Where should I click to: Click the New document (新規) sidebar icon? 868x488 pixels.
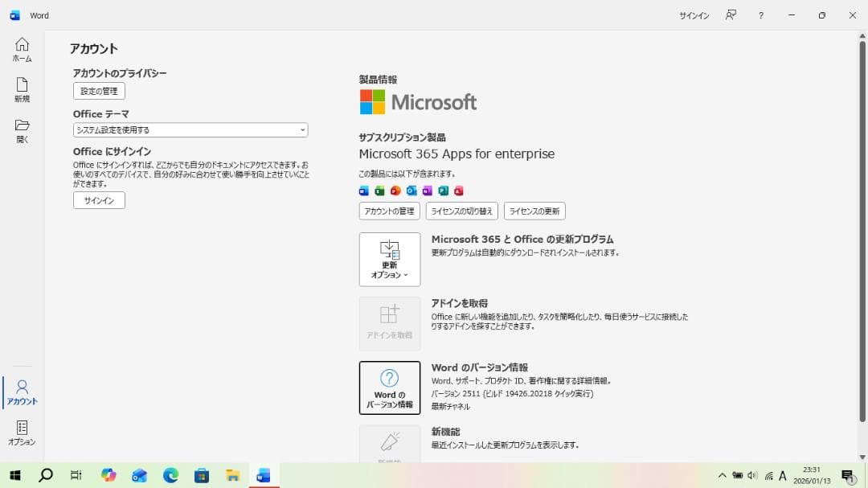click(22, 88)
